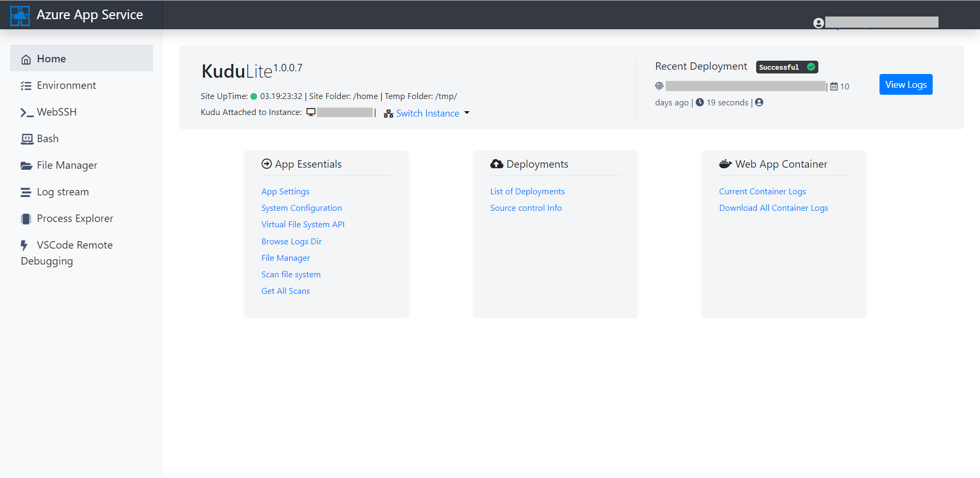The image size is (980, 478).
Task: Open the List of Deployments link
Action: (x=527, y=192)
